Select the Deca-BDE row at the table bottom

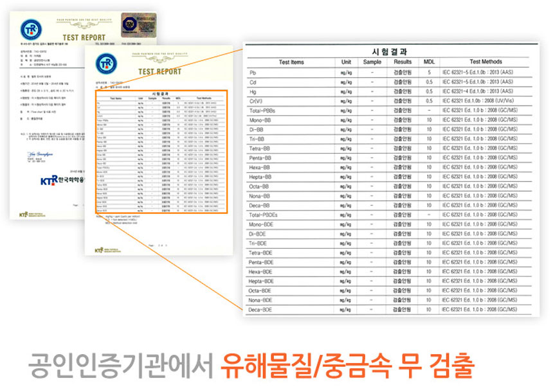click(x=389, y=310)
